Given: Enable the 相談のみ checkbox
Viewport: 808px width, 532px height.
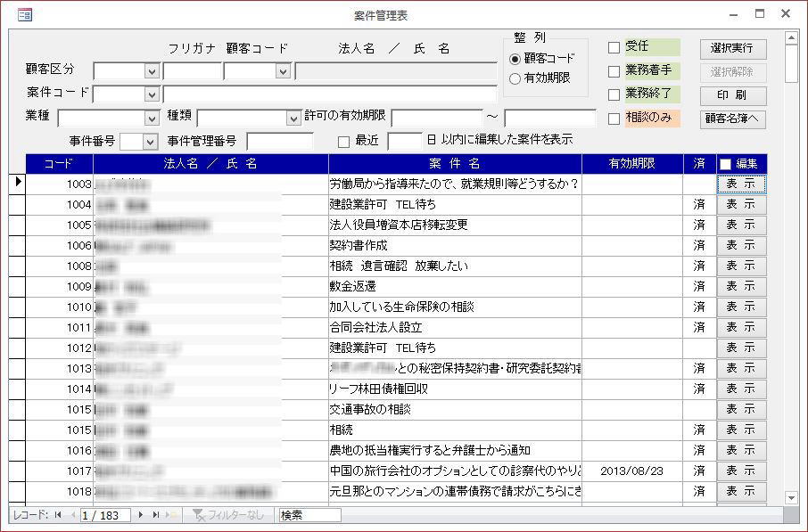Looking at the screenshot, I should click(x=614, y=119).
